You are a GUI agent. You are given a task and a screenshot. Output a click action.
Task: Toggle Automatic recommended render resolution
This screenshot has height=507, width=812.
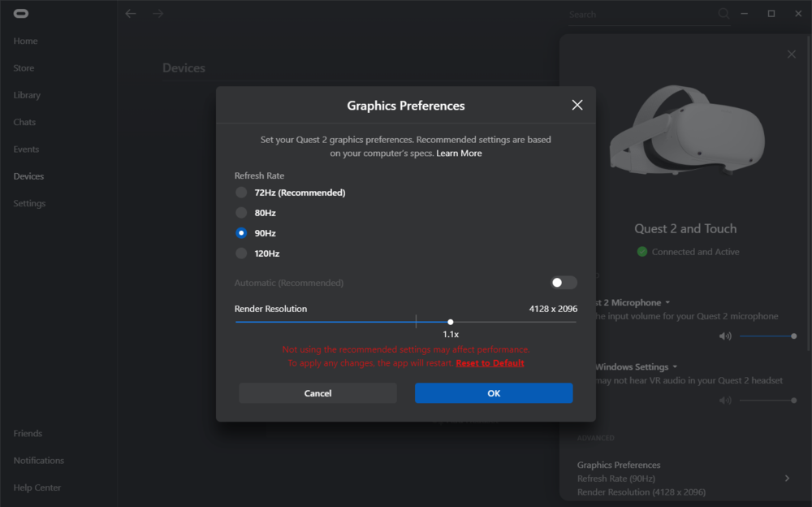tap(564, 283)
